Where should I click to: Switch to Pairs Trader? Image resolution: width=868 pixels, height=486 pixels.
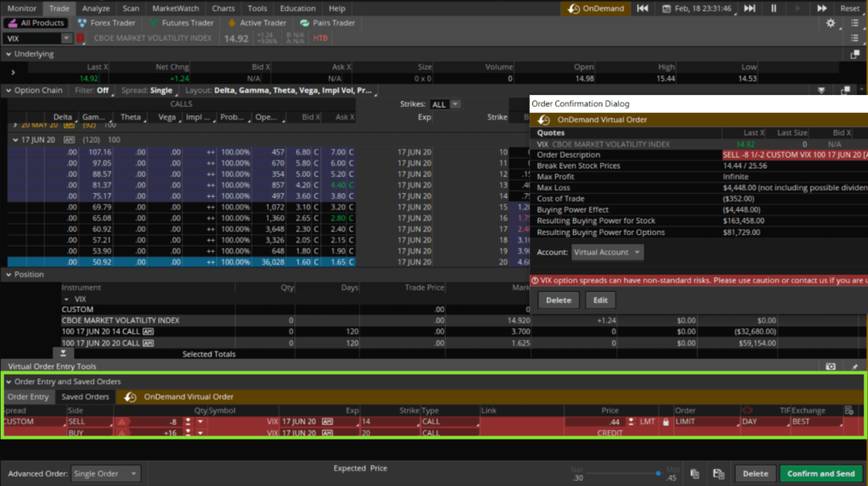[x=328, y=23]
